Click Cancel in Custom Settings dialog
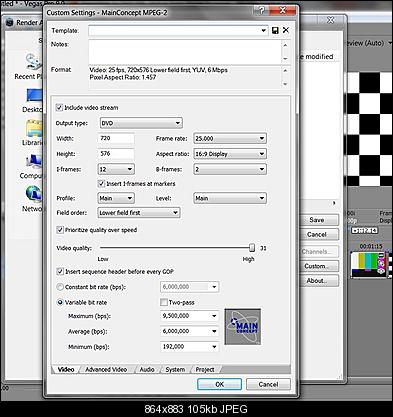The height and width of the screenshot is (417, 393). 268,384
